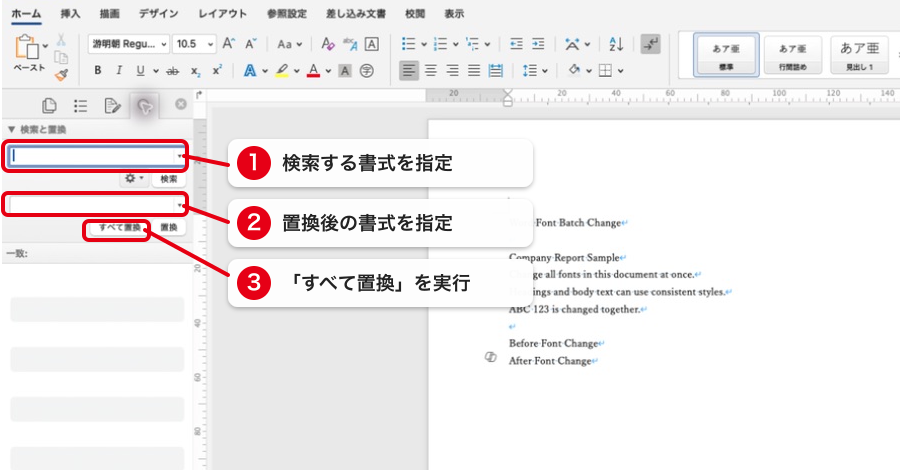Viewport: 900px width, 470px height.
Task: Expand the font color dropdown arrow
Action: [x=328, y=71]
